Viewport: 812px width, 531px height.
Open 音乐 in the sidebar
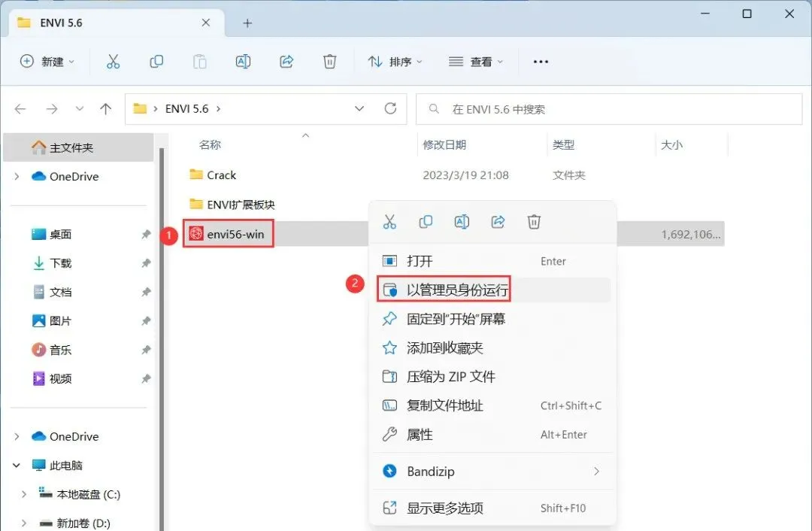pos(60,350)
